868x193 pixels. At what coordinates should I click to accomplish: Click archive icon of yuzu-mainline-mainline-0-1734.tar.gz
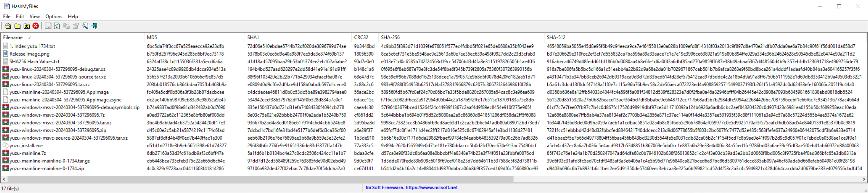[x=5, y=161]
